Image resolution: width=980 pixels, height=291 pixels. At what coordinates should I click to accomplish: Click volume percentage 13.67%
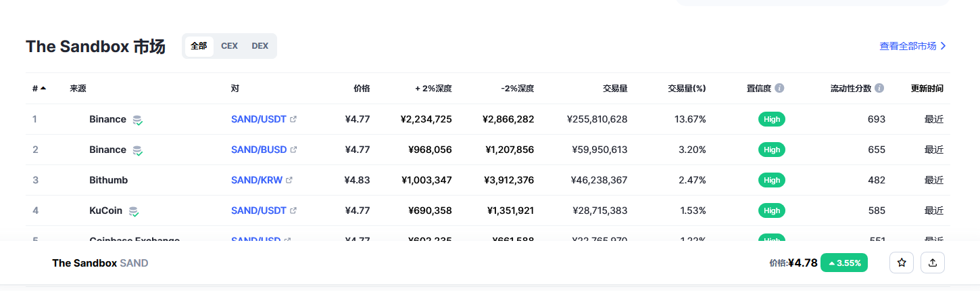pos(690,119)
